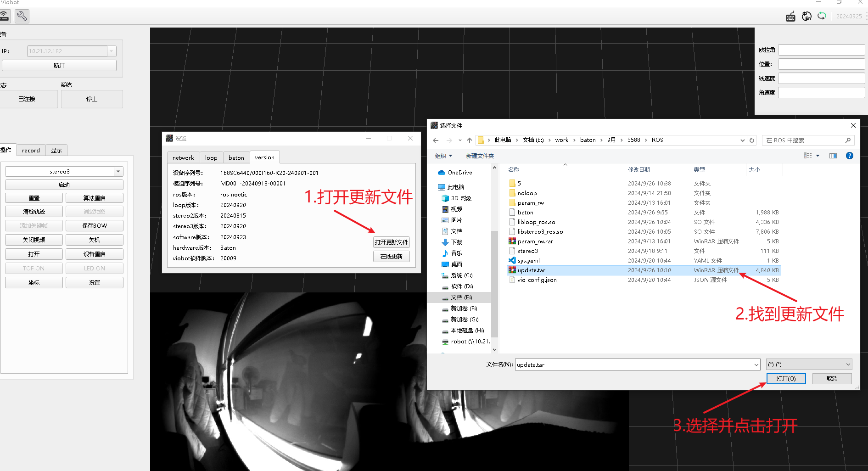Switch to the baton tab in settings
Viewport: 868px width, 471px height.
click(236, 157)
